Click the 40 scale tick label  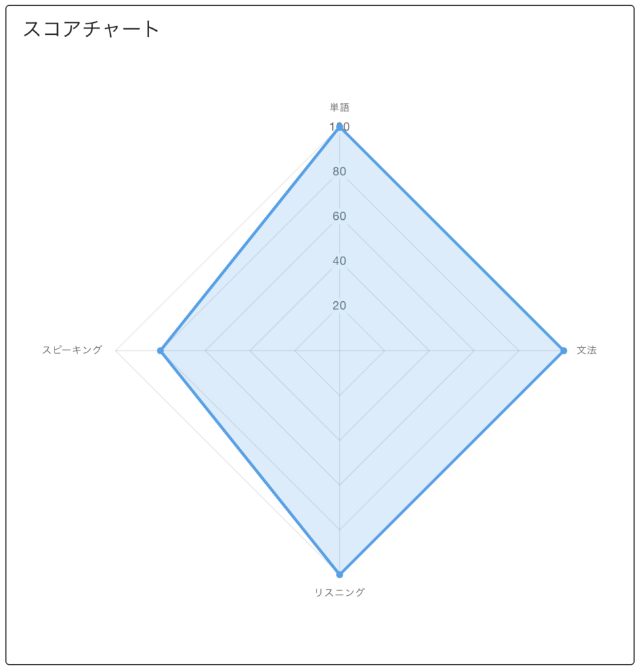click(339, 261)
